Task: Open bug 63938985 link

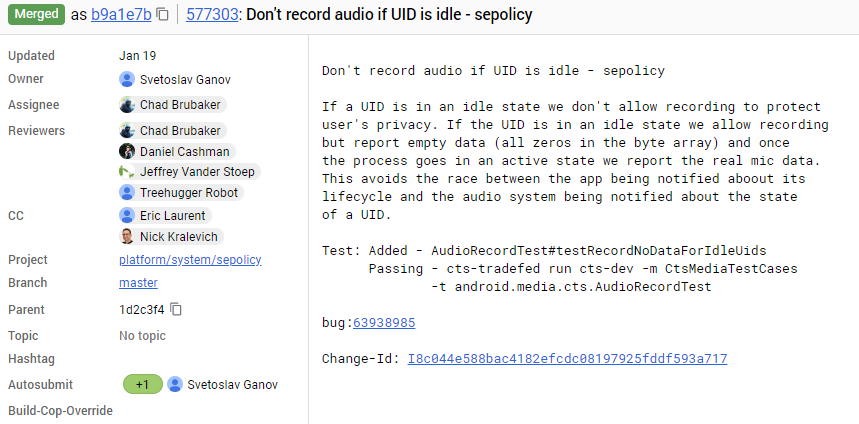Action: pyautogui.click(x=384, y=323)
